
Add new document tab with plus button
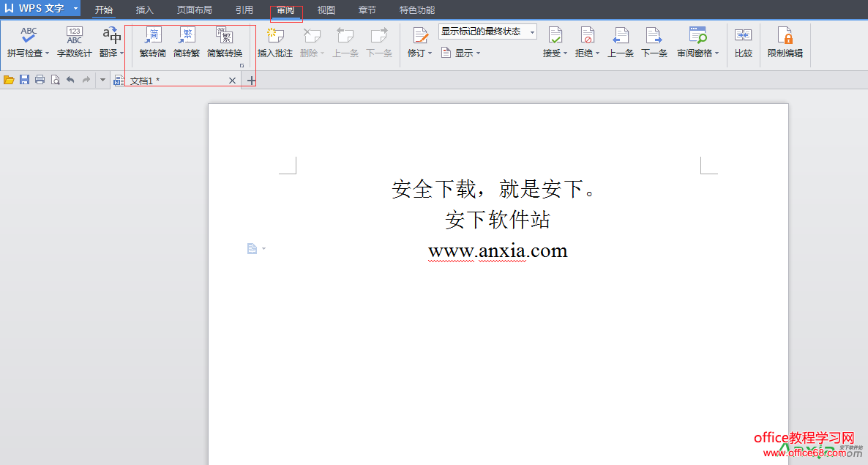point(251,81)
